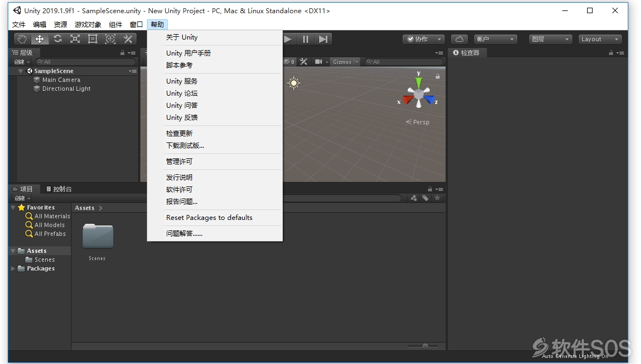Click search by label tag icon

425,198
